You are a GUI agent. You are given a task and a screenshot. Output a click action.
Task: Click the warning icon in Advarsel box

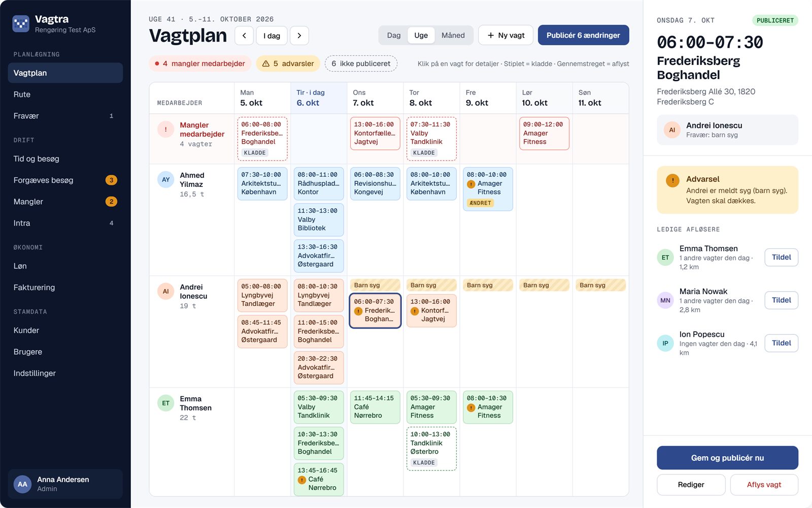[x=672, y=180]
